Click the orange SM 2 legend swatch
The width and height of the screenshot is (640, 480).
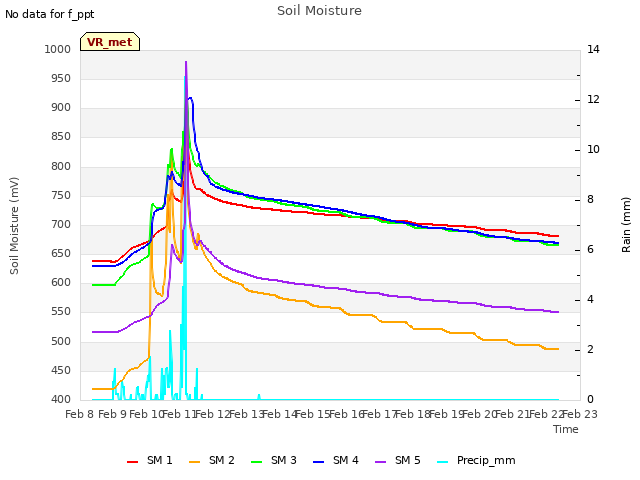(195, 462)
